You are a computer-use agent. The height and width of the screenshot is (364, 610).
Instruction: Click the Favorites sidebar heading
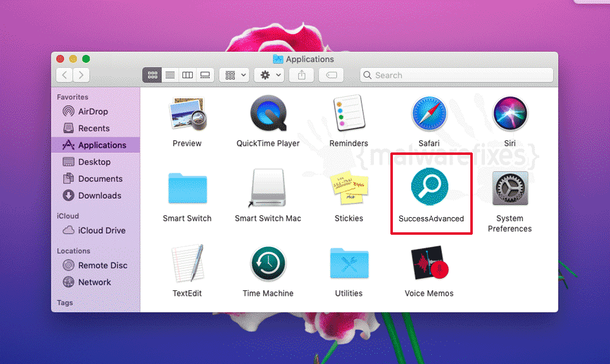73,97
